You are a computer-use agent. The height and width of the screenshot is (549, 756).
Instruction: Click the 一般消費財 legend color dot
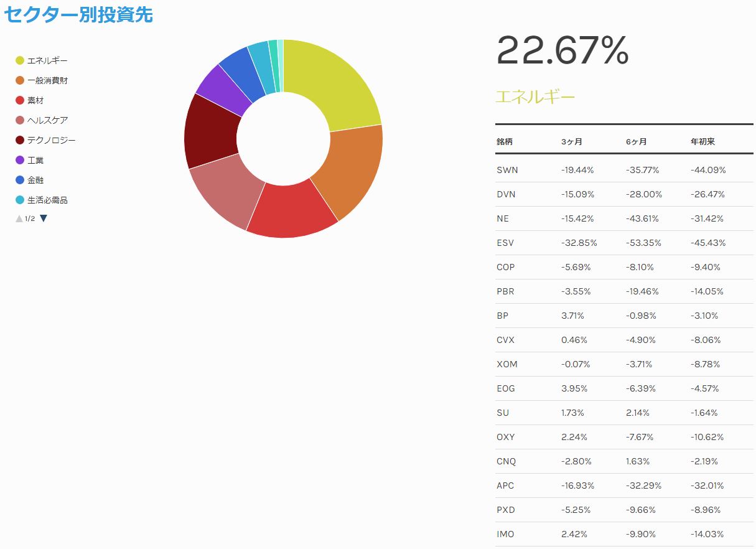tap(20, 80)
